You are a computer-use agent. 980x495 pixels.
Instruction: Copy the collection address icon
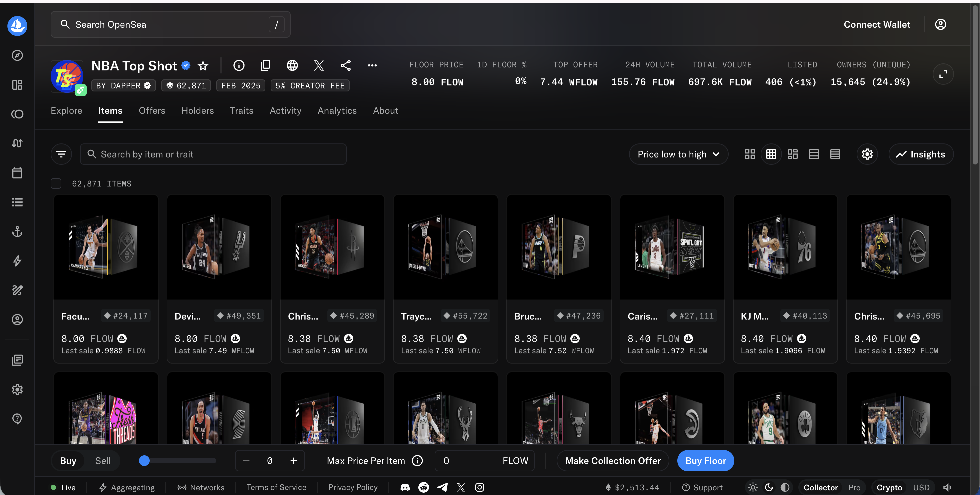[266, 65]
